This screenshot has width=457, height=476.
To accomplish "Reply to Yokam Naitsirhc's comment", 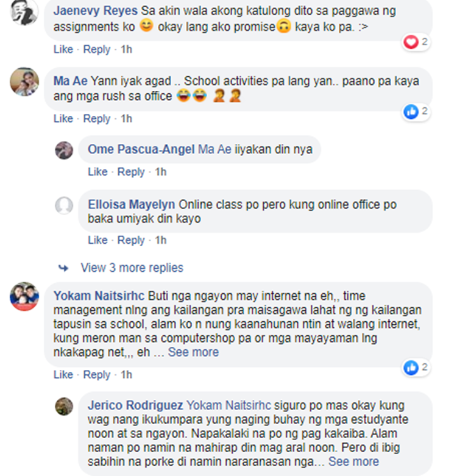I will click(97, 375).
